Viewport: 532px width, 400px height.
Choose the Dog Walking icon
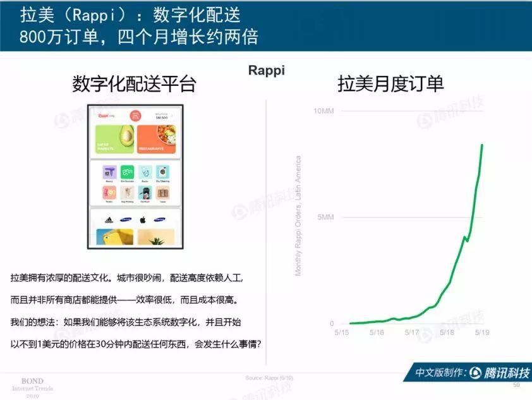(x=127, y=193)
